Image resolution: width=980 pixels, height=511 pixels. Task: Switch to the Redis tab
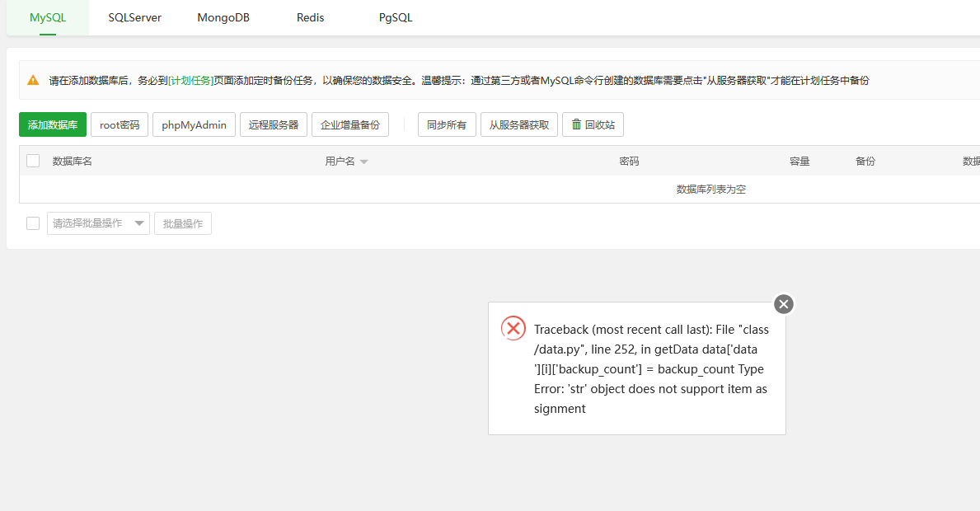point(310,17)
